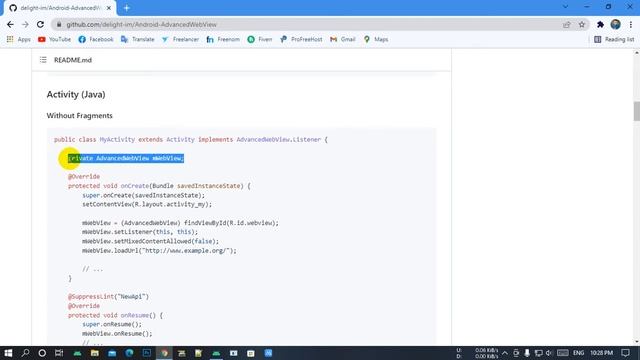Open the ProFreeHost bookmark
Viewport: 640px width, 360px height.
click(x=301, y=39)
